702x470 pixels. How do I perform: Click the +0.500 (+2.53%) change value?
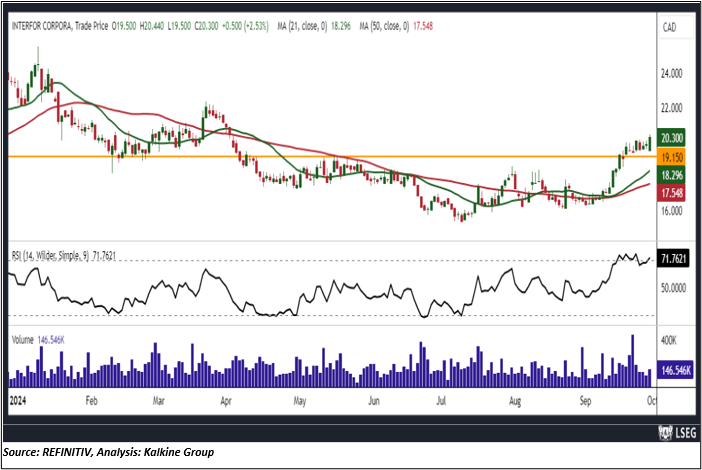pyautogui.click(x=245, y=26)
